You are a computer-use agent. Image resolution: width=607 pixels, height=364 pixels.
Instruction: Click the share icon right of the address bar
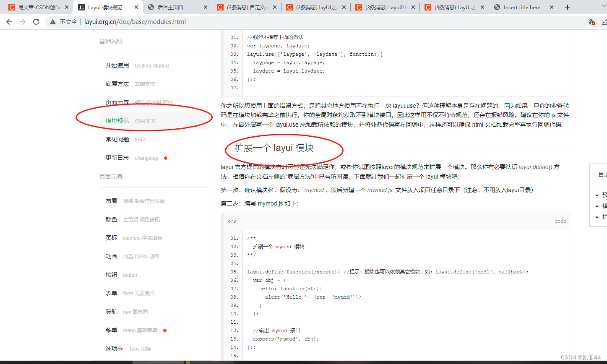click(x=605, y=21)
